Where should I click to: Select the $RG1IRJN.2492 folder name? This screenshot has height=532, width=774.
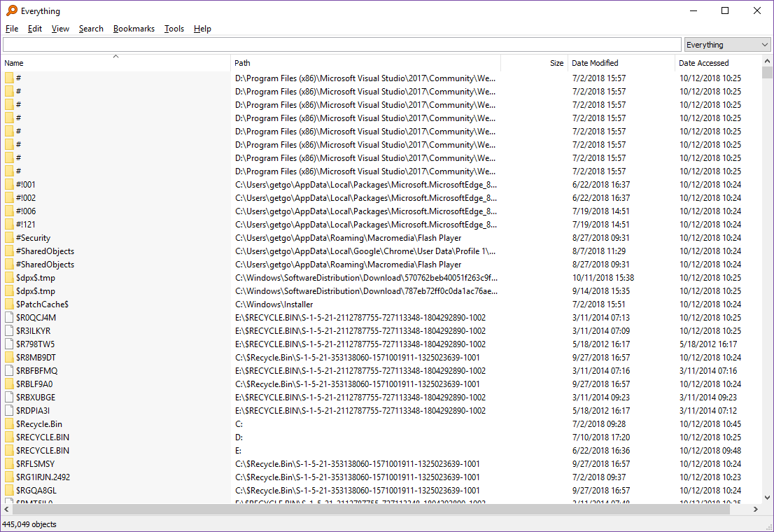(43, 477)
